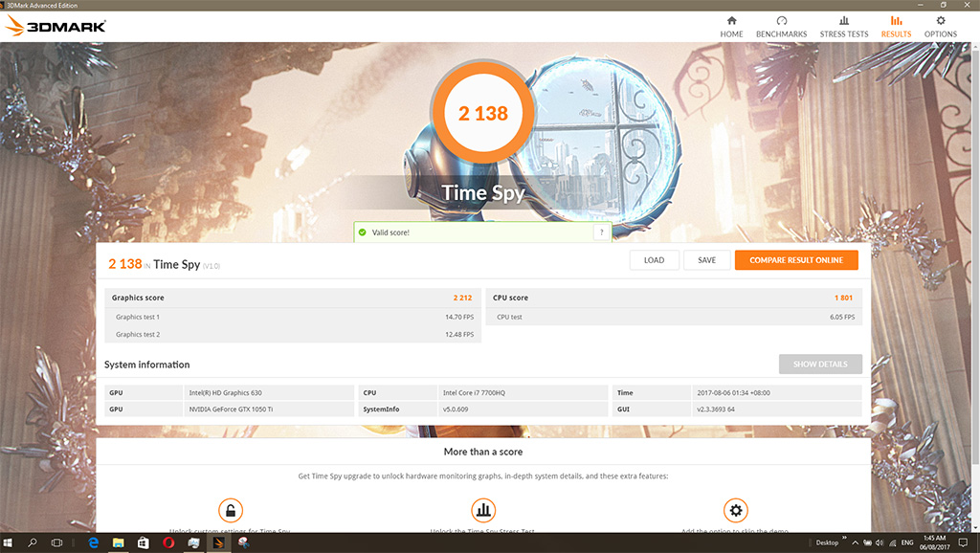
Task: Click the taskbar icon left of 3DMark
Action: pos(193,542)
